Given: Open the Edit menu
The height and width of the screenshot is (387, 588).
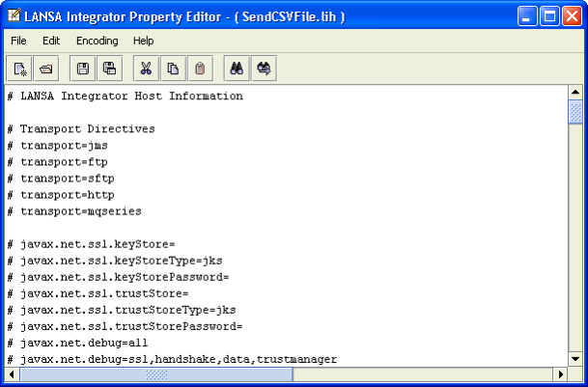Looking at the screenshot, I should tap(51, 41).
